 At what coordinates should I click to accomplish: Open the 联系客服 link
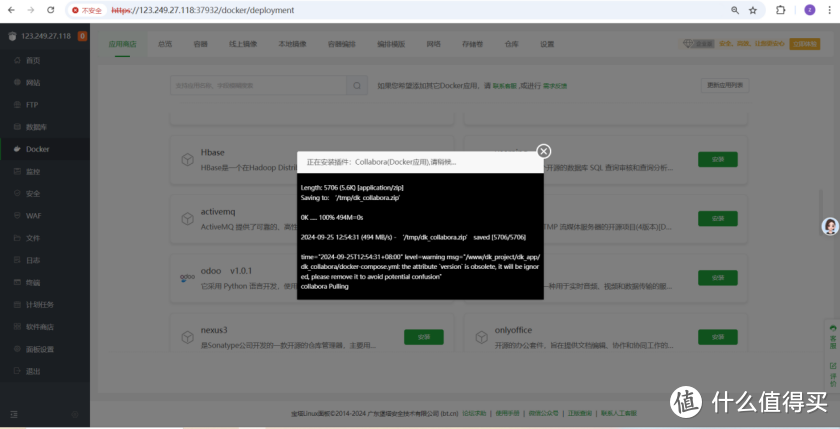505,86
